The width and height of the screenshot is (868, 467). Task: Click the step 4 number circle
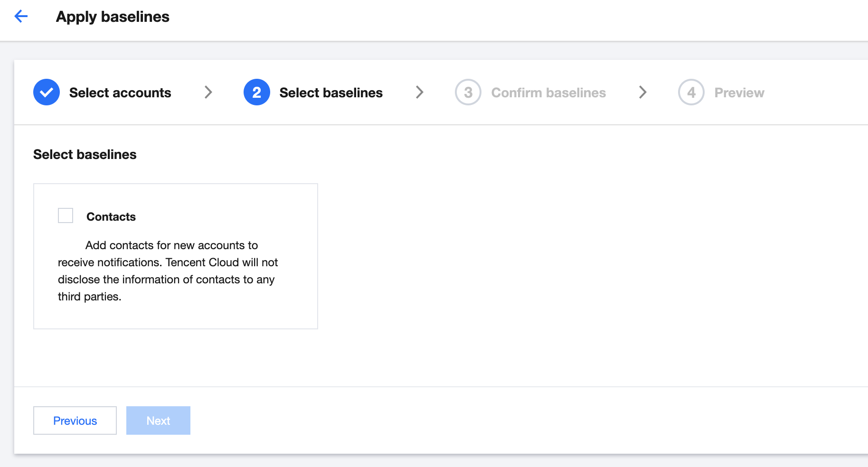tap(691, 92)
